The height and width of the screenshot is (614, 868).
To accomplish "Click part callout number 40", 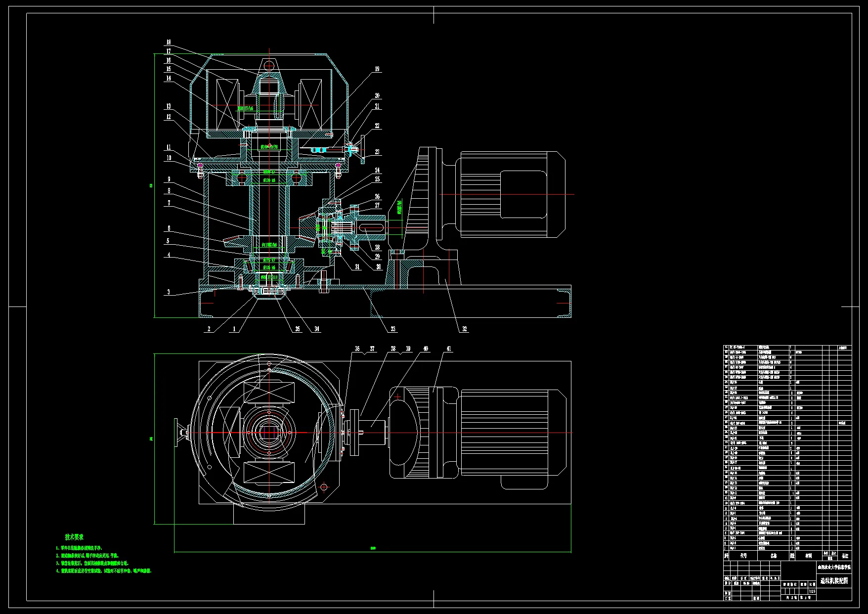I will click(425, 349).
